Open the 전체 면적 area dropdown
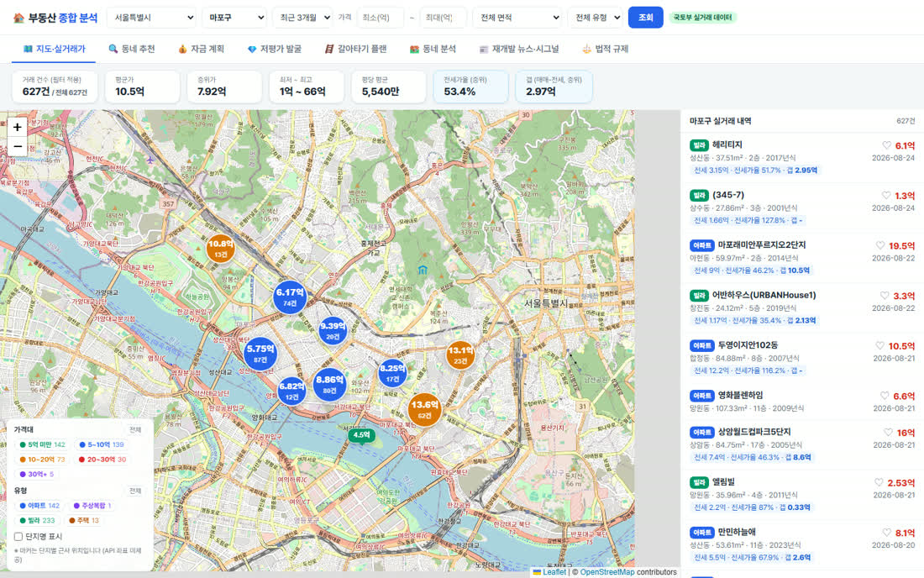This screenshot has width=924, height=578. point(517,18)
